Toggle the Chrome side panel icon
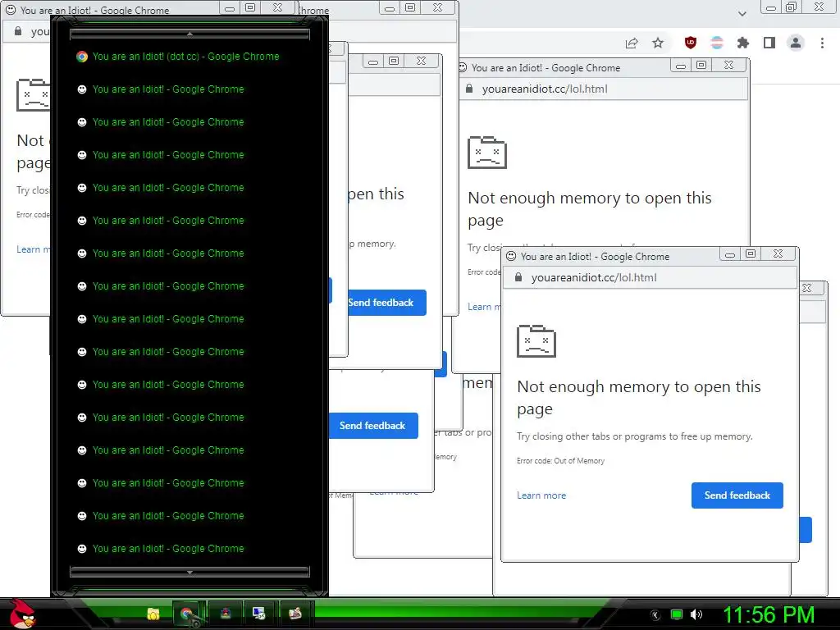The width and height of the screenshot is (840, 630). point(769,43)
